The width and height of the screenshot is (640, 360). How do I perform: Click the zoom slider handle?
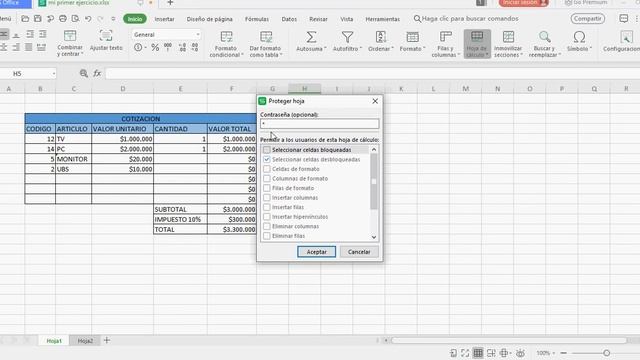(x=607, y=353)
